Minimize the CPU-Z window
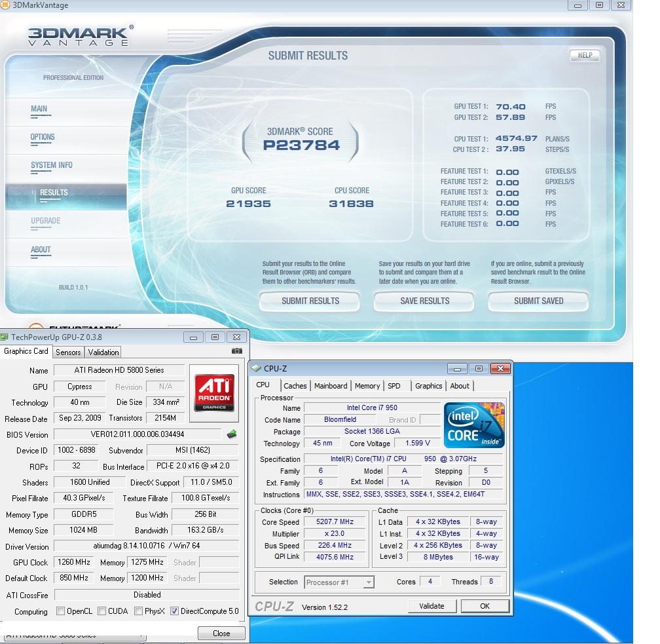The height and width of the screenshot is (644, 660). [x=458, y=369]
